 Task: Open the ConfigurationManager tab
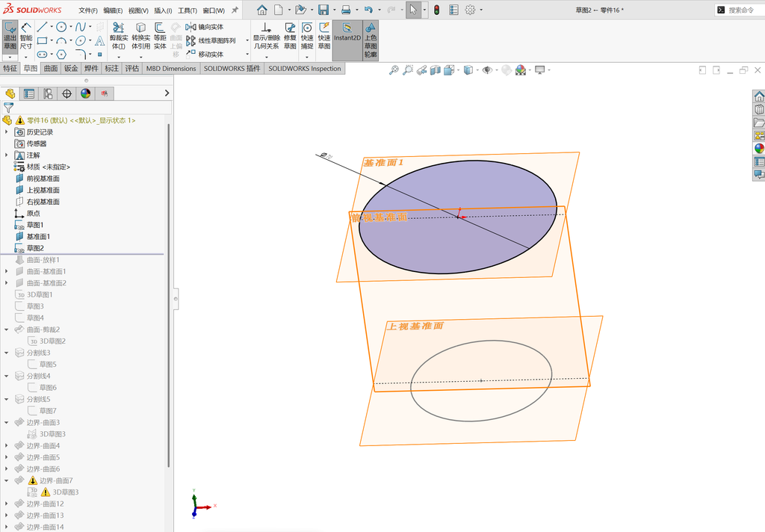48,93
